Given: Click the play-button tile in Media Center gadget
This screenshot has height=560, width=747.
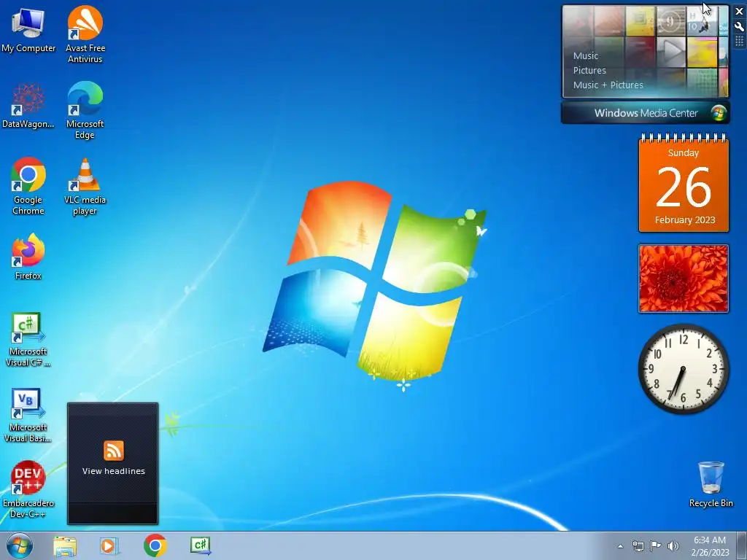Looking at the screenshot, I should point(671,52).
